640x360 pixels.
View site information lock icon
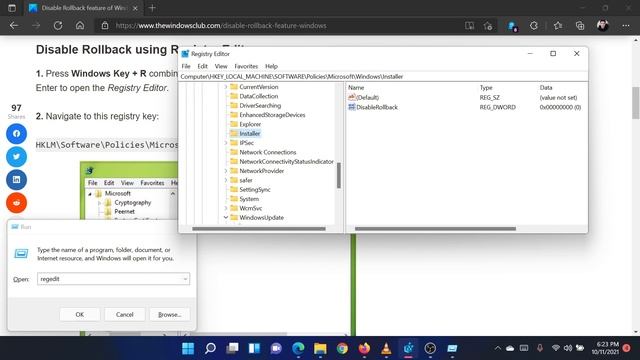[105, 25]
